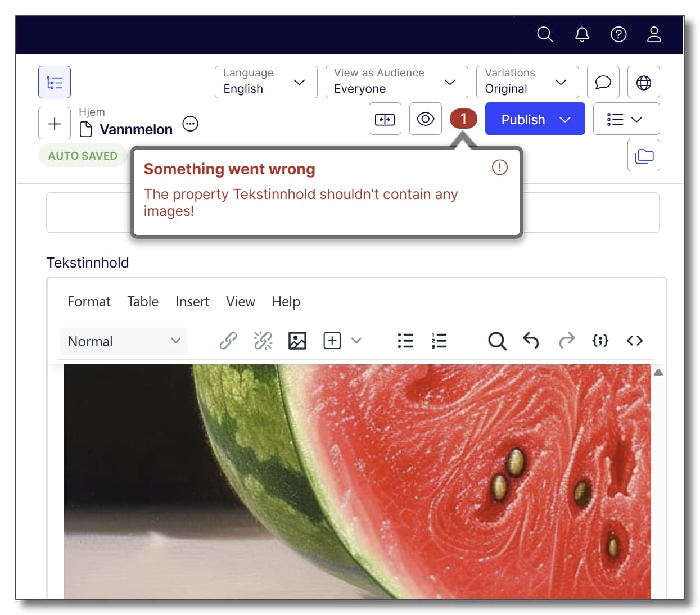Viewport: 700px width, 615px height.
Task: Open the Table menu in the editor
Action: point(143,302)
